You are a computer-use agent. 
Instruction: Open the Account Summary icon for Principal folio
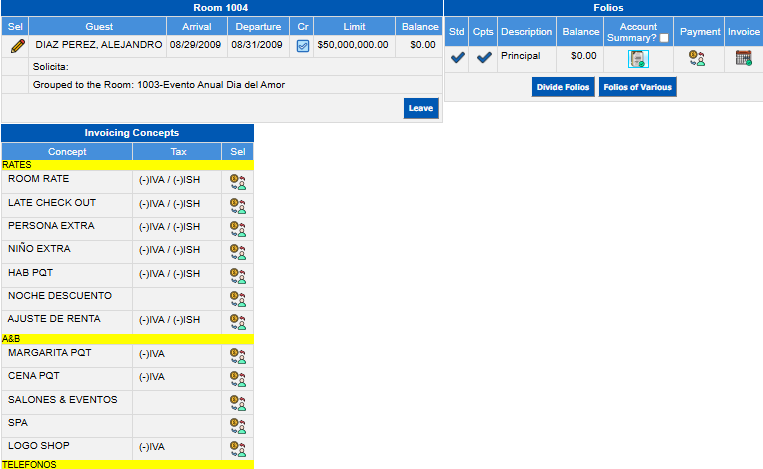[x=638, y=59]
